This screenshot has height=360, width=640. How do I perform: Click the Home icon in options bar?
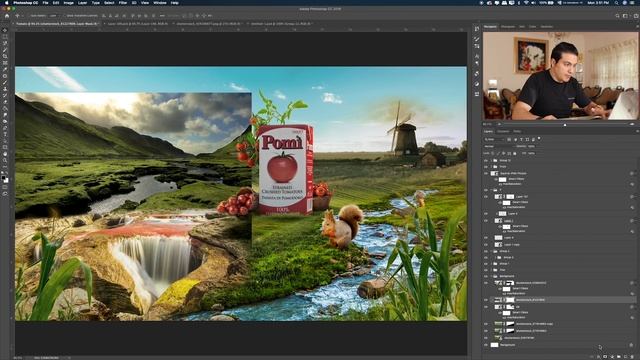point(7,16)
